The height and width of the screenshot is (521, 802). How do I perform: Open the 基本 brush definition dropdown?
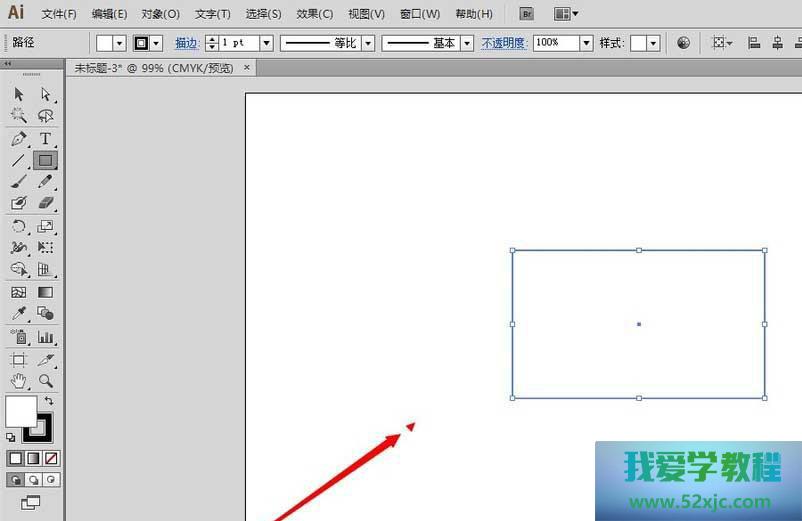coord(467,43)
